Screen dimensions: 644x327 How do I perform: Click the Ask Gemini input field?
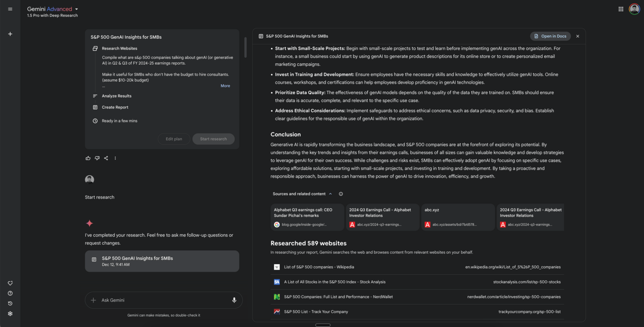(x=163, y=300)
